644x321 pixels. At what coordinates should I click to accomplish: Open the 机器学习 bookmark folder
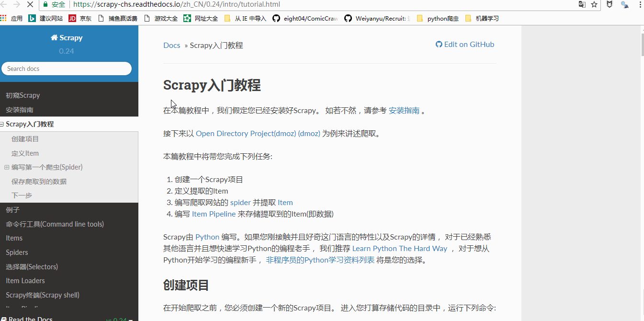[482, 18]
